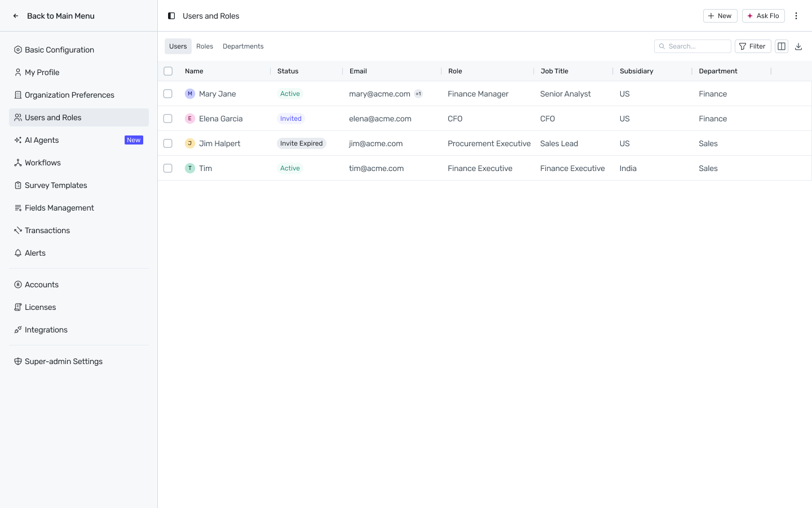Click the Licenses document icon
812x508 pixels.
click(18, 307)
